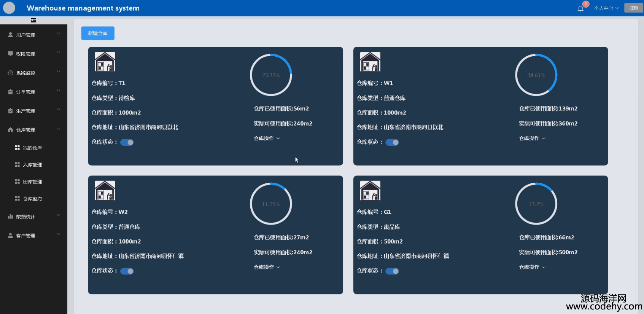644x314 pixels.
Task: Expand the 系统监控 chevron
Action: click(59, 72)
